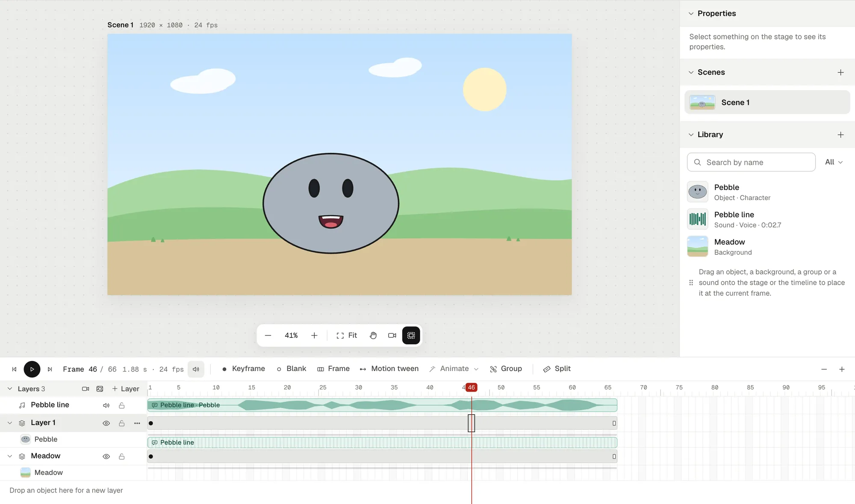This screenshot has width=855, height=504.
Task: Open the Animate dropdown
Action: click(454, 368)
